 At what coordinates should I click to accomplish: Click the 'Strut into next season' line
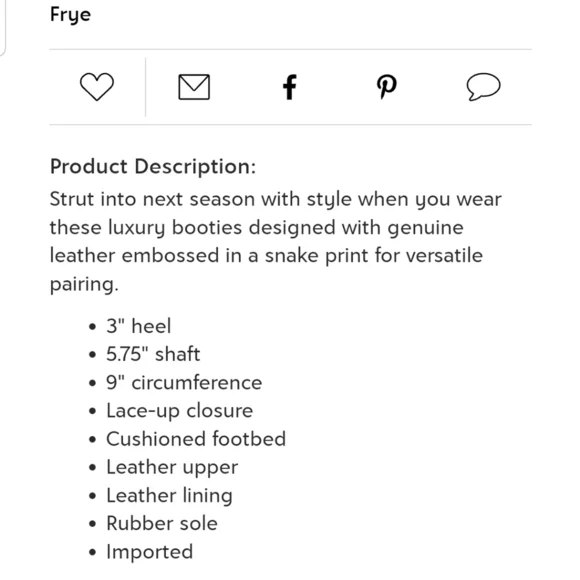tap(276, 199)
